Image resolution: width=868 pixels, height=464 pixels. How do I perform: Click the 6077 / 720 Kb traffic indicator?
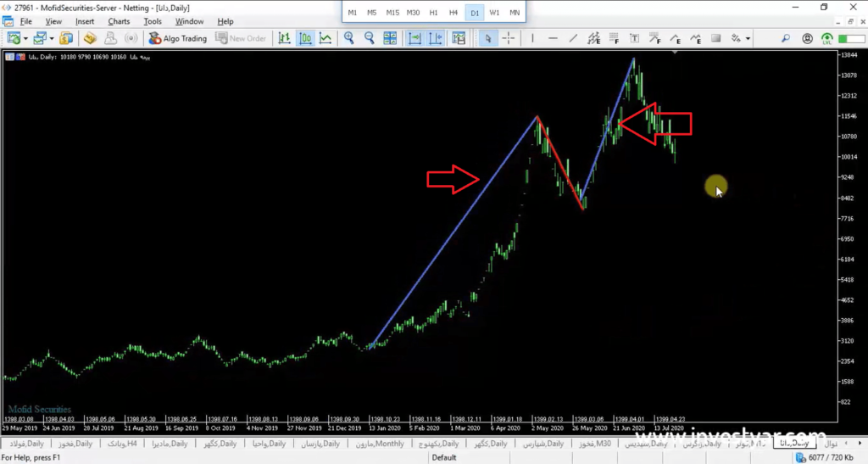[x=824, y=457]
